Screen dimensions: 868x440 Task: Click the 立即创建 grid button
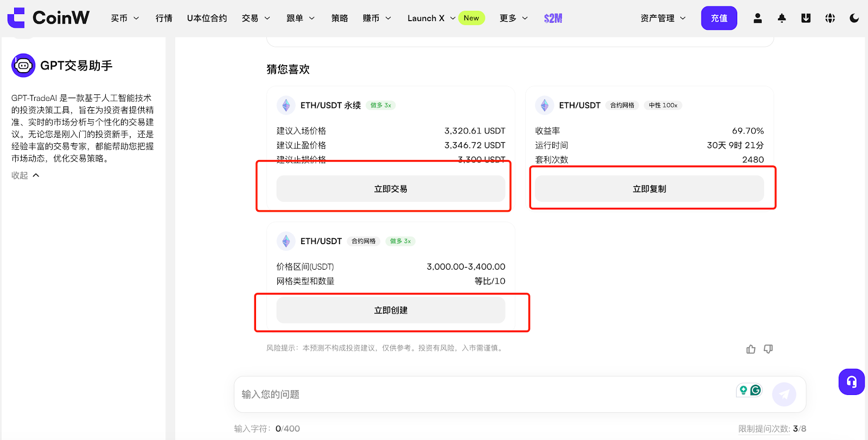click(x=391, y=310)
